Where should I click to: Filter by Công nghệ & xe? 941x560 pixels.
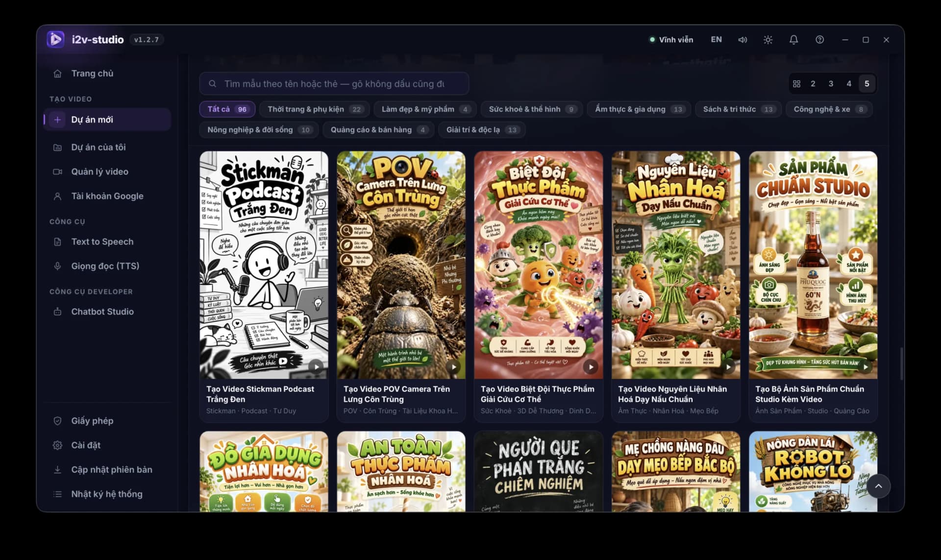tap(829, 109)
